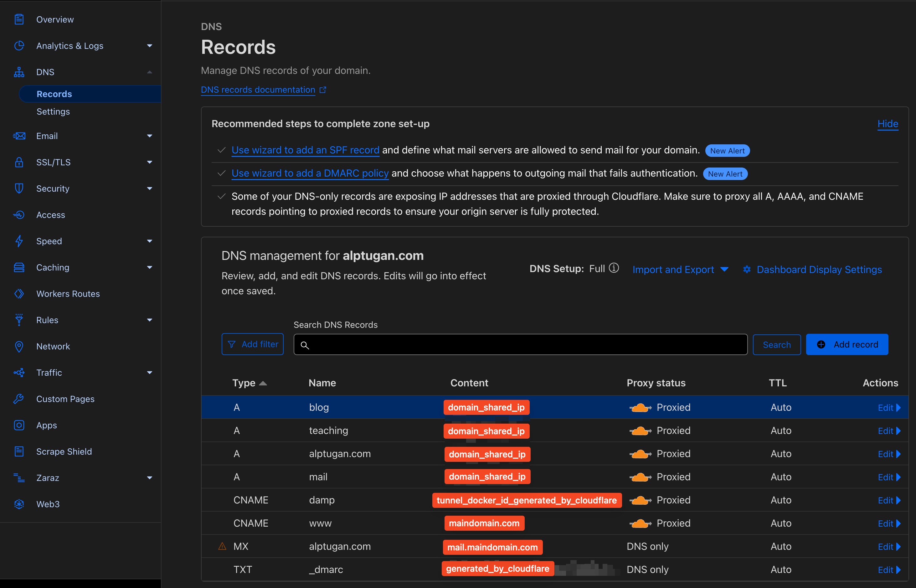Collapse the DNS section arrow
This screenshot has height=588, width=916.
click(x=150, y=72)
